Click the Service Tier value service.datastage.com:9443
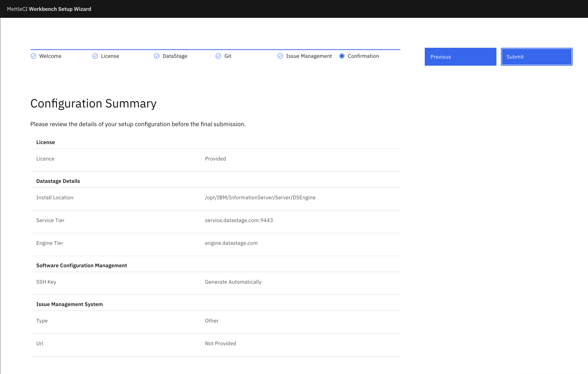Viewport: 588px width, 374px height. coord(239,220)
